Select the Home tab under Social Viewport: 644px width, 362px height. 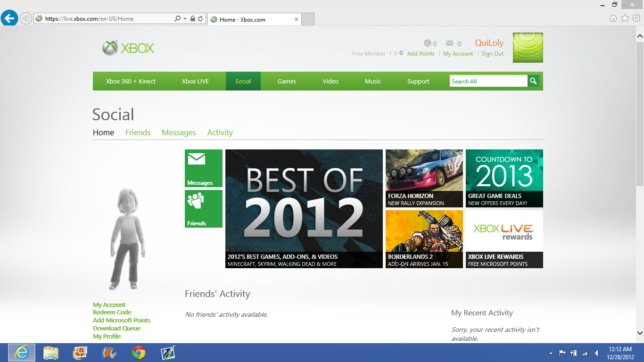click(103, 132)
